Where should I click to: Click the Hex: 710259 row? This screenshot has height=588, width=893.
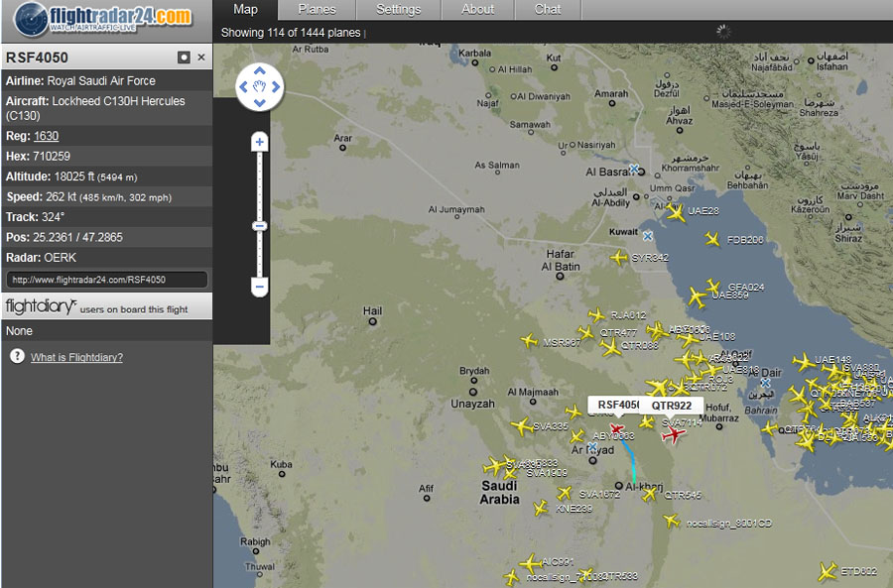coord(107,156)
